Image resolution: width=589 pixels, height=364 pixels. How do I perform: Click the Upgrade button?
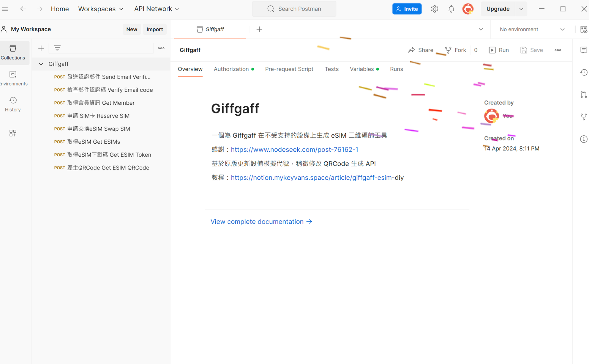[498, 9]
